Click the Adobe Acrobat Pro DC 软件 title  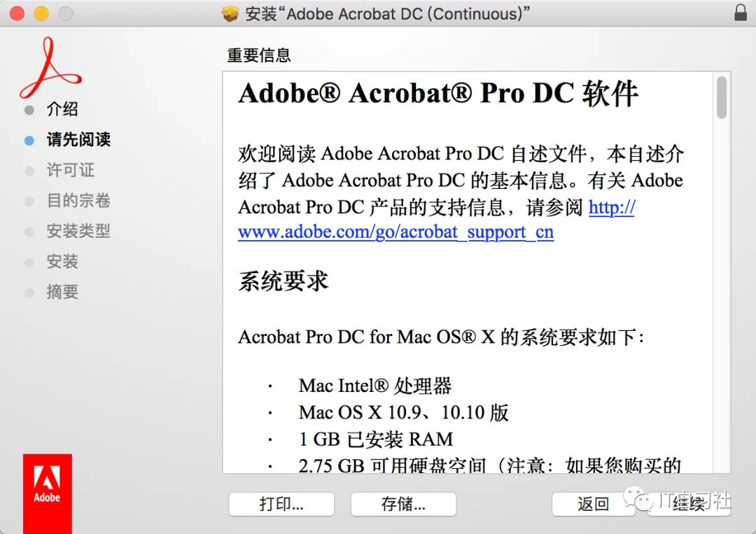(x=438, y=94)
